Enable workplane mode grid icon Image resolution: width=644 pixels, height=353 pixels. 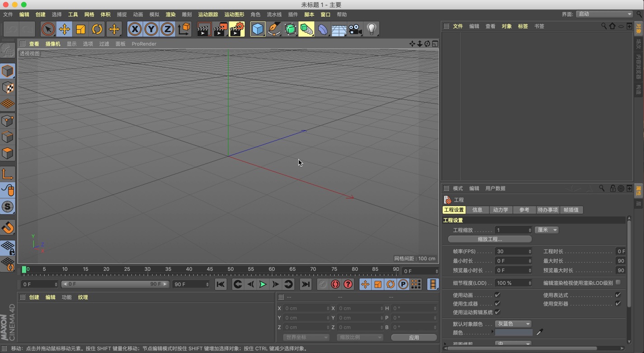click(x=8, y=104)
